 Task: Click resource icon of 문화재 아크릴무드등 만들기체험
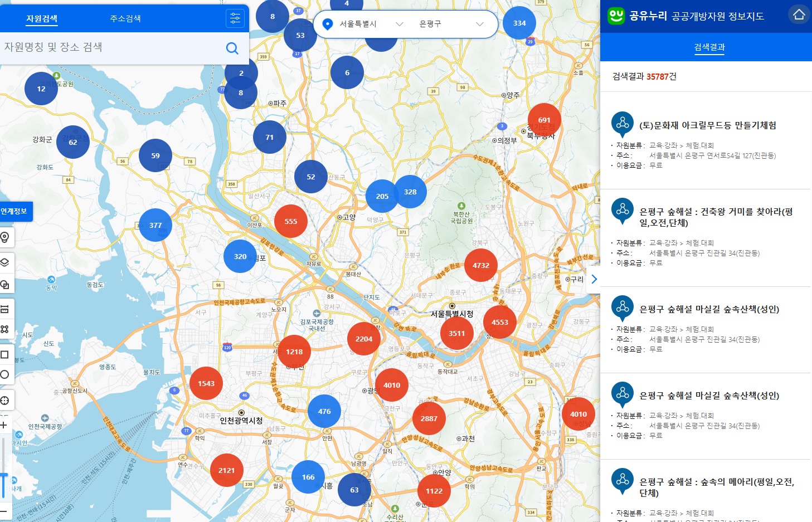pos(623,124)
